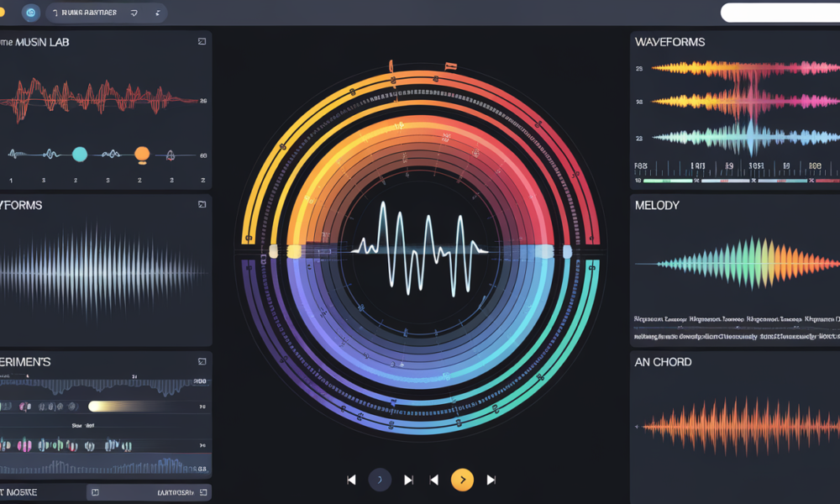Open the pop-out icon on ERIMEN'S panel
Screen dimensions: 840x504
point(202,361)
